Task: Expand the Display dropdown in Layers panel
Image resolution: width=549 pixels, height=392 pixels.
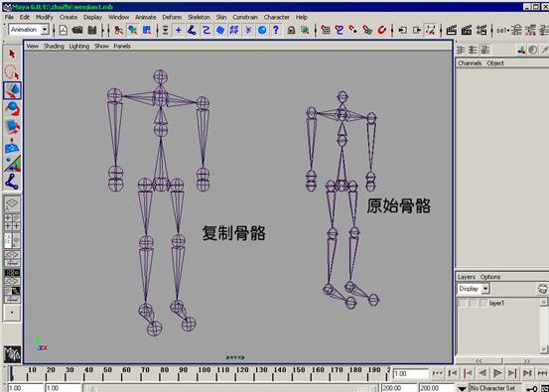Action: 474,289
